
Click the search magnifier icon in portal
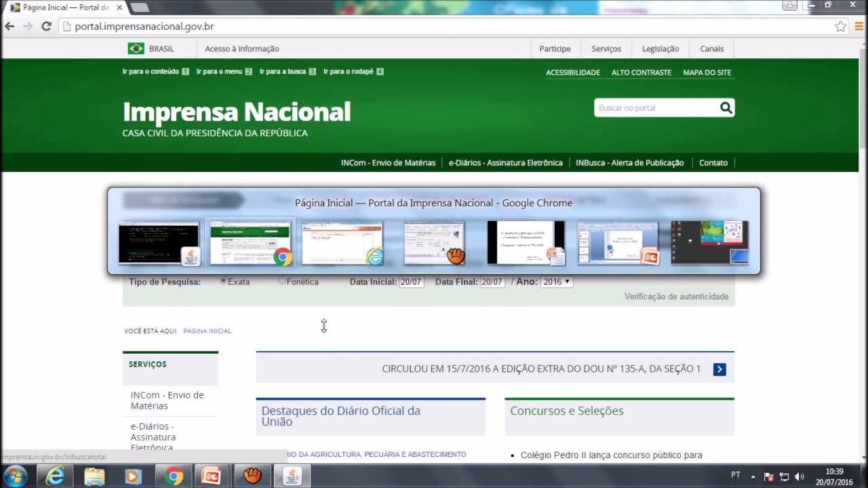[x=726, y=108]
